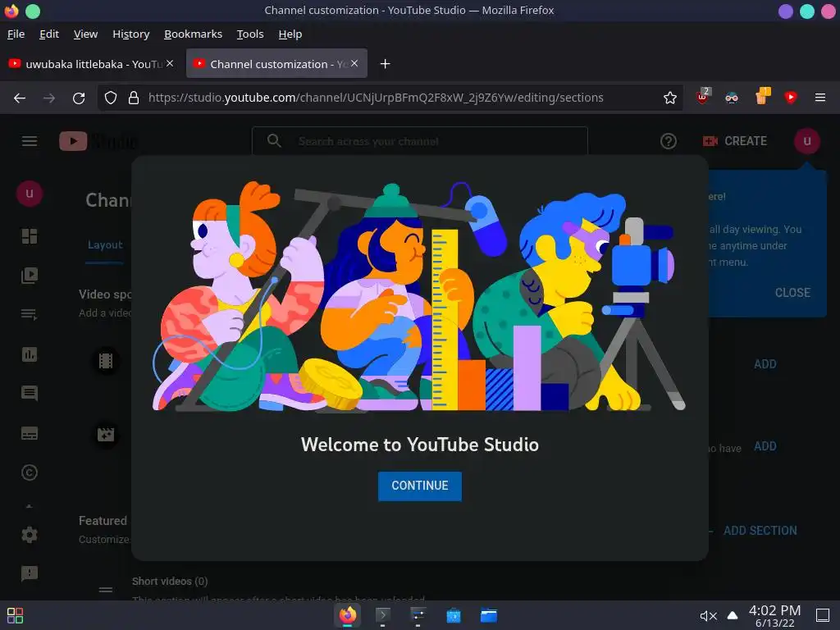Open the Discover store taskbar icon

453,615
